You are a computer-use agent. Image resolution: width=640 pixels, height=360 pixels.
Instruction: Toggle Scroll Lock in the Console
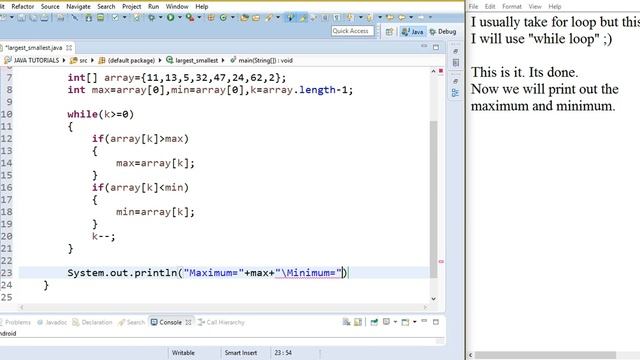point(358,322)
